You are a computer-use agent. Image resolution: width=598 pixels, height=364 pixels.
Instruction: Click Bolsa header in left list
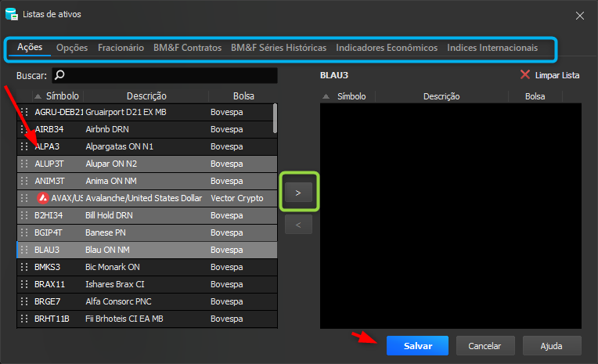click(243, 96)
